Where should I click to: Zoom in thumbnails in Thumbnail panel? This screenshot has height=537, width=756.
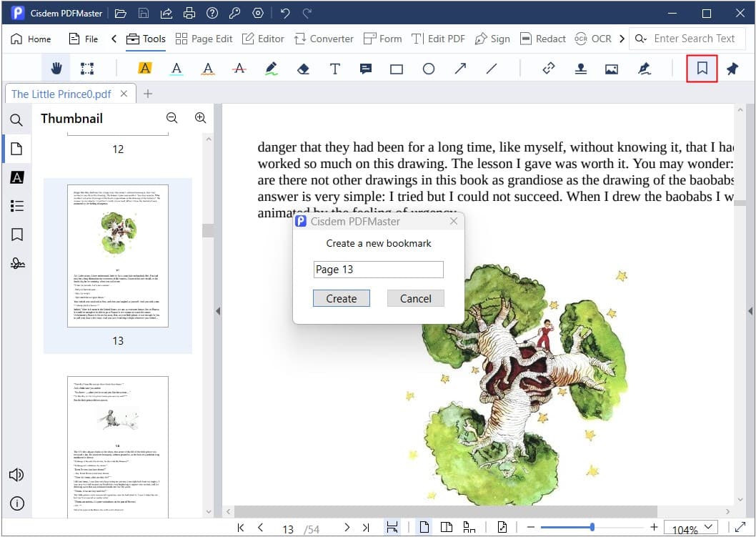(x=200, y=118)
